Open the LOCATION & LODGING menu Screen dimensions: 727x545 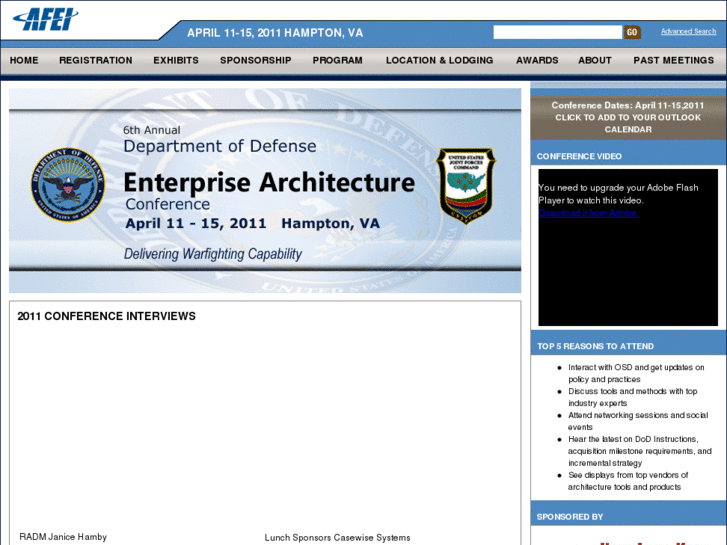[x=439, y=60]
